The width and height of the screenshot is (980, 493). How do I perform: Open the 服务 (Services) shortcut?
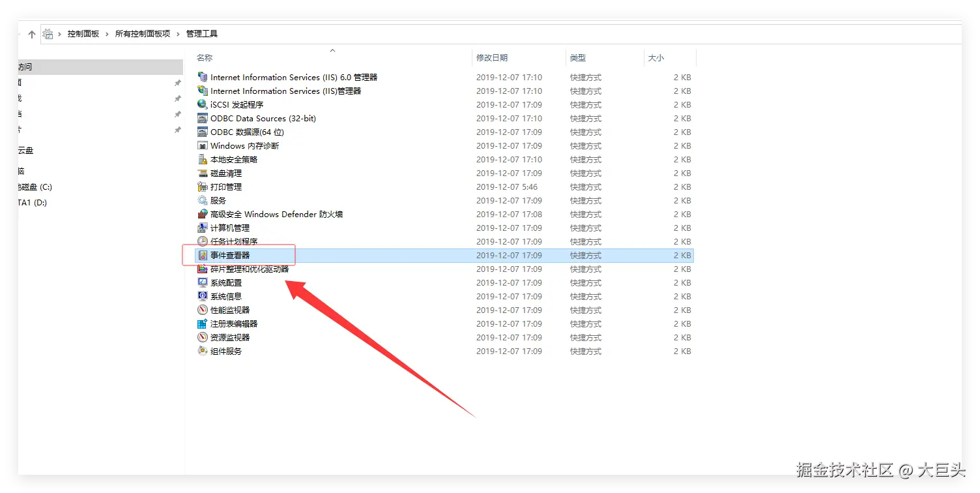point(220,200)
